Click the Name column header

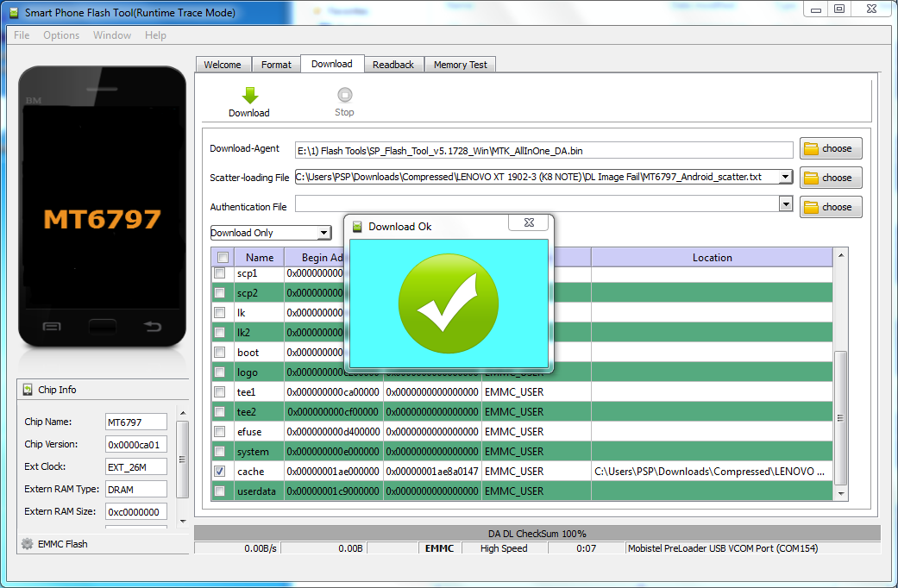pos(260,258)
